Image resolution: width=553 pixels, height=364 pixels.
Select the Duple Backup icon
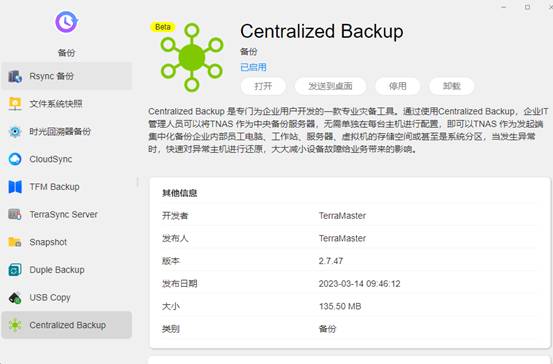15,270
